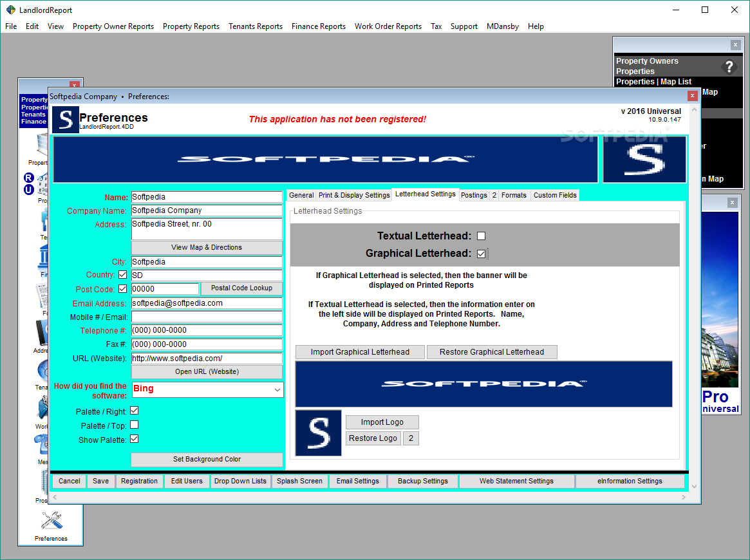Click the Cancel button
Image resolution: width=750 pixels, height=560 pixels.
pos(70,481)
